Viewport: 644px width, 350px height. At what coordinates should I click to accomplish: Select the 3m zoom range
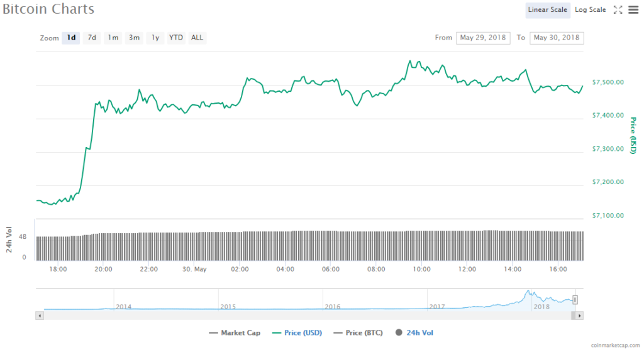click(x=135, y=38)
